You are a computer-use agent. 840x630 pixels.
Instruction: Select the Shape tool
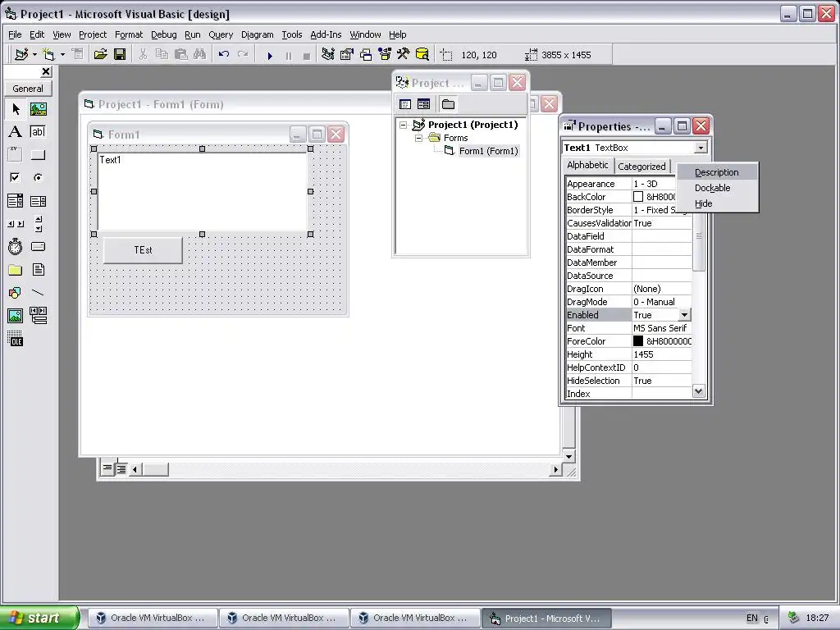coord(16,293)
